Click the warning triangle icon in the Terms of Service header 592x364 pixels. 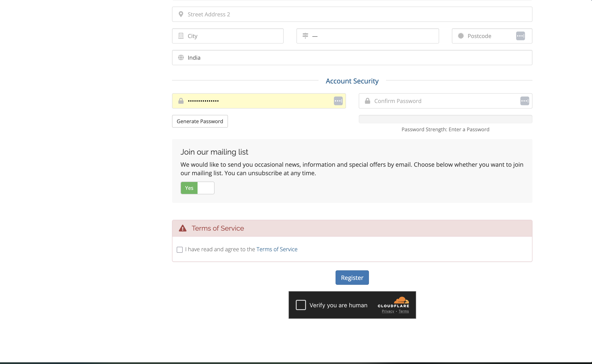point(182,228)
